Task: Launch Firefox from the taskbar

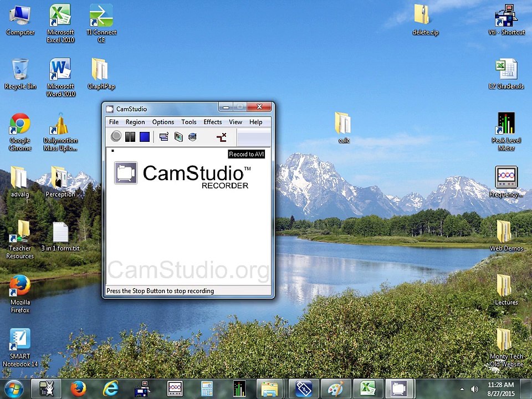Action: [78, 388]
